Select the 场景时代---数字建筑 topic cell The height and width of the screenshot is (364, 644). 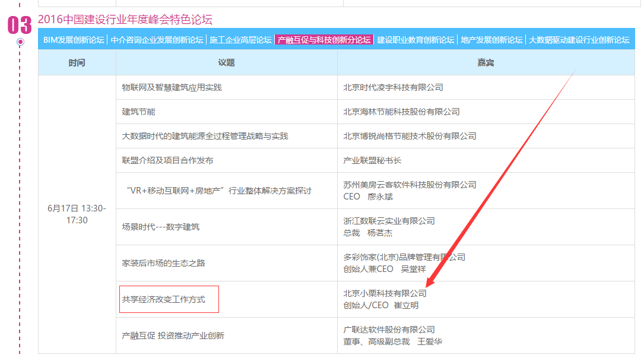pyautogui.click(x=161, y=227)
